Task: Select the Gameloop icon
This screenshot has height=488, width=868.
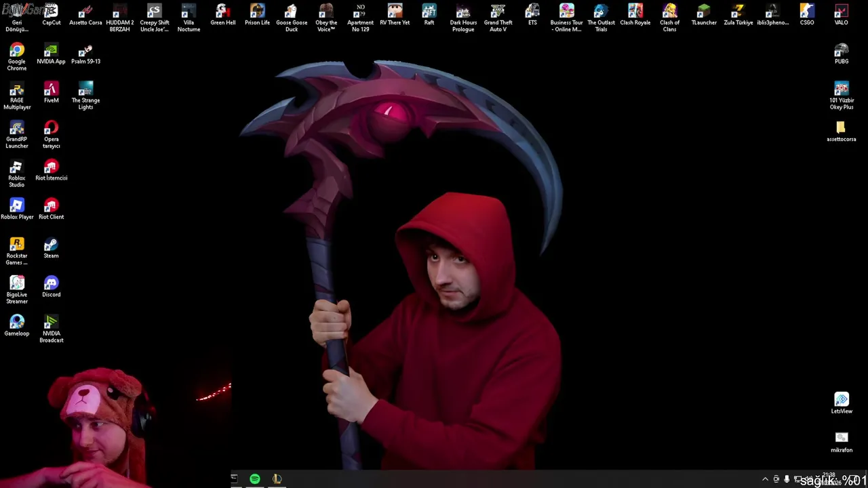Action: (x=17, y=326)
